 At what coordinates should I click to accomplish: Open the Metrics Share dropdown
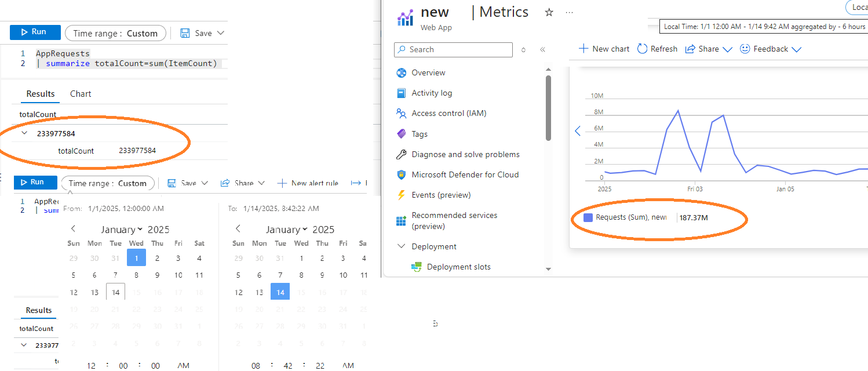pyautogui.click(x=709, y=49)
